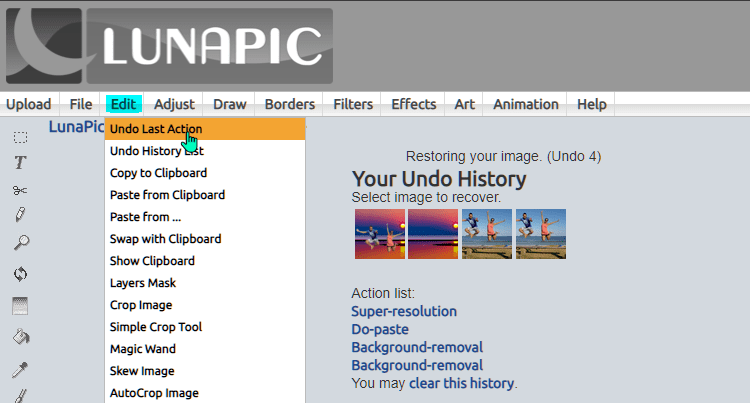Choose Magic Wand
This screenshot has width=750, height=403.
(x=205, y=349)
